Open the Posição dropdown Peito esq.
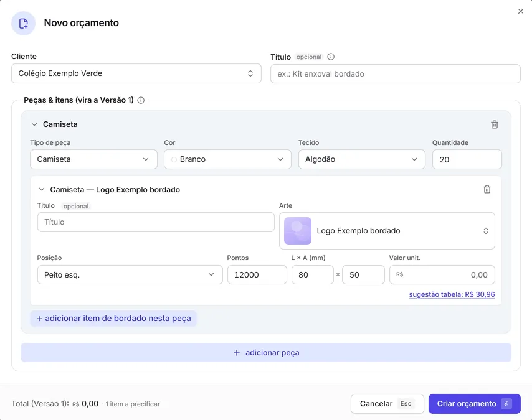This screenshot has width=532, height=420. coord(130,274)
